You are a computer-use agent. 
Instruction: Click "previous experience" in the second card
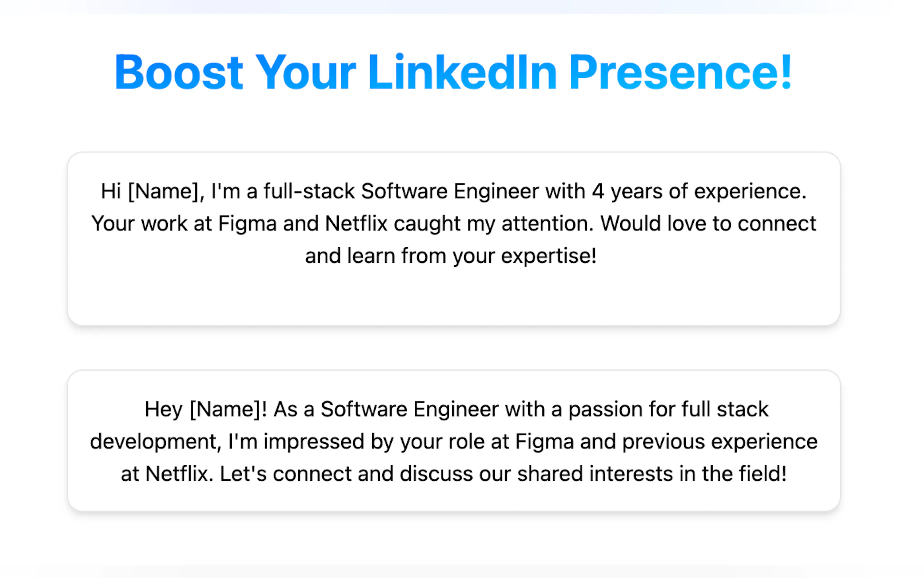(x=720, y=442)
